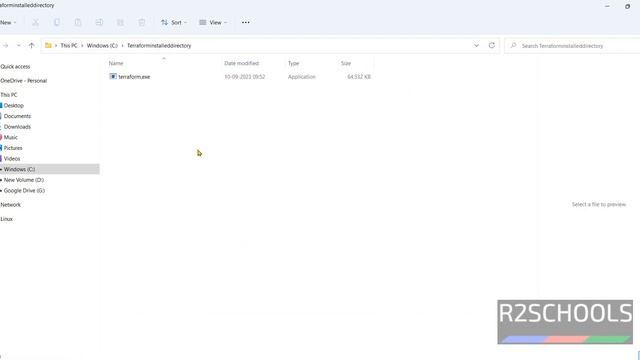Open the View dropdown menu

click(213, 22)
